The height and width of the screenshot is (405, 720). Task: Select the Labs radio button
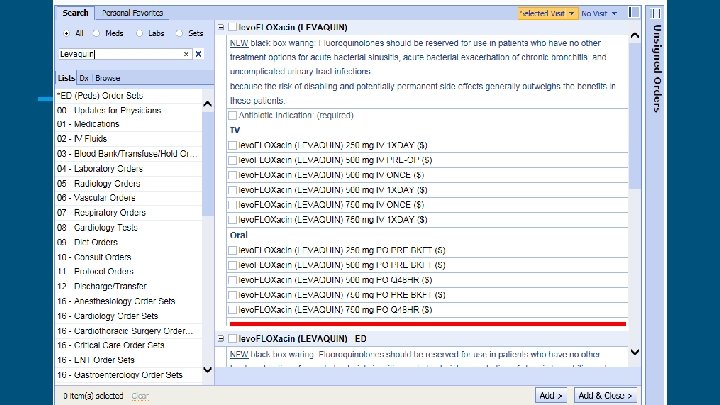140,33
